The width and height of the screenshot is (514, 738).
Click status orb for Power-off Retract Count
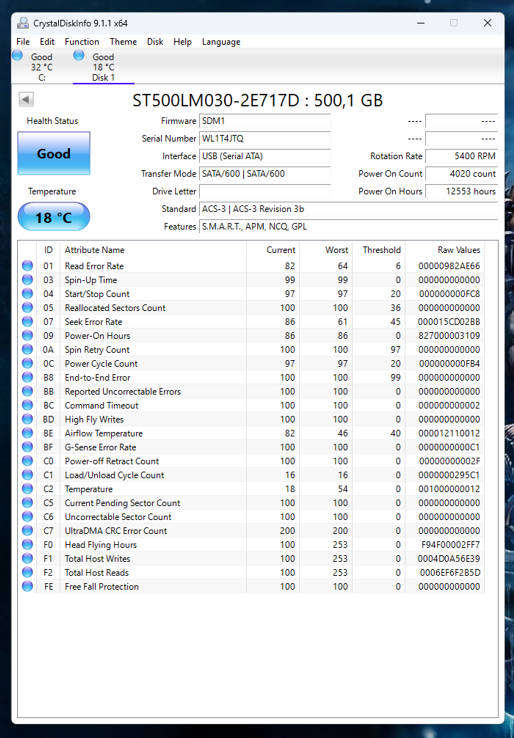[27, 461]
